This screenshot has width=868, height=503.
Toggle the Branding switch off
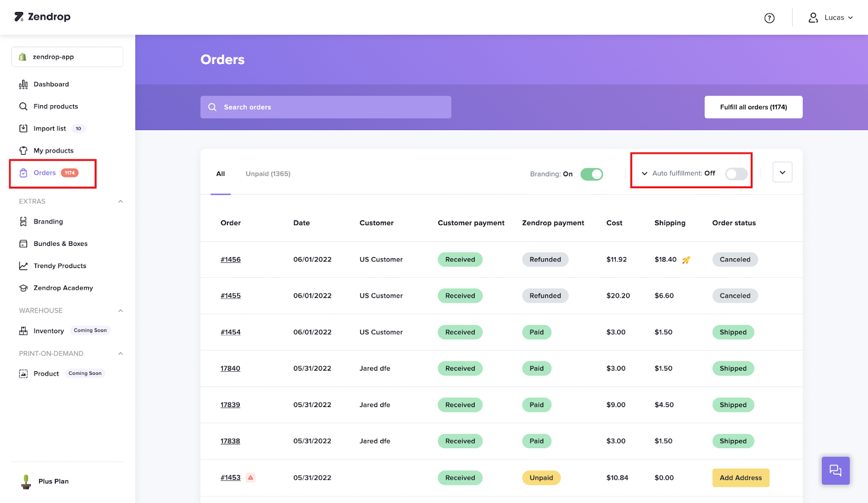(592, 174)
